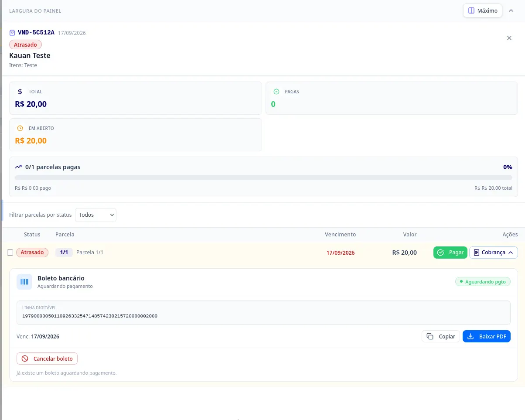Click the Já existe um boleto notice
The image size is (525, 420).
tap(67, 373)
